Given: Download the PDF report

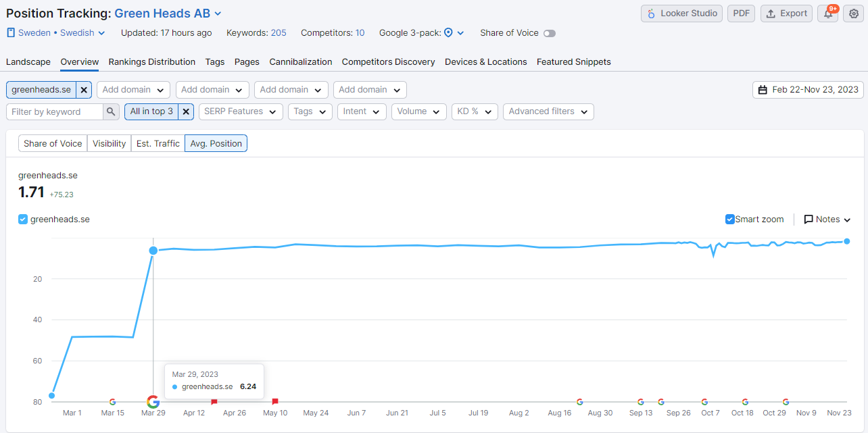Looking at the screenshot, I should (742, 14).
